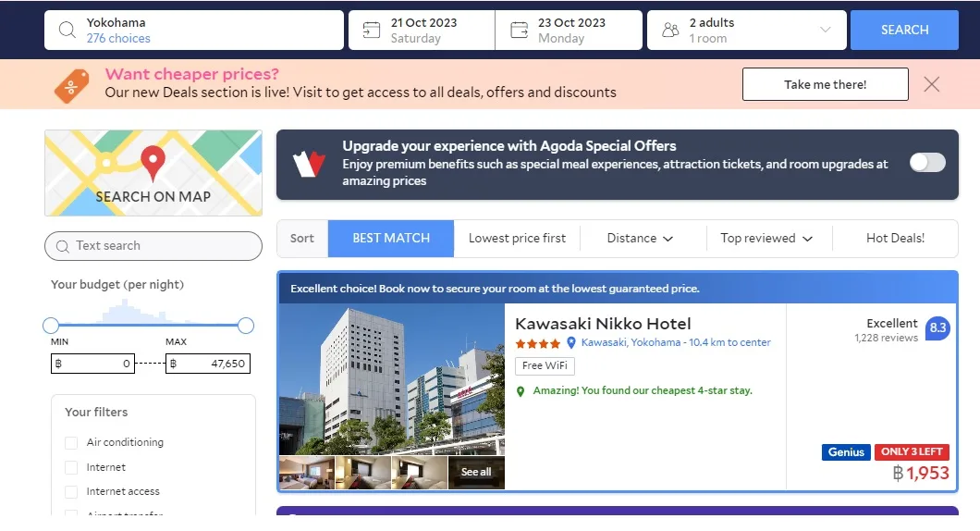Click See all hotel photos
Screen dimensions: 980x531
tap(476, 472)
